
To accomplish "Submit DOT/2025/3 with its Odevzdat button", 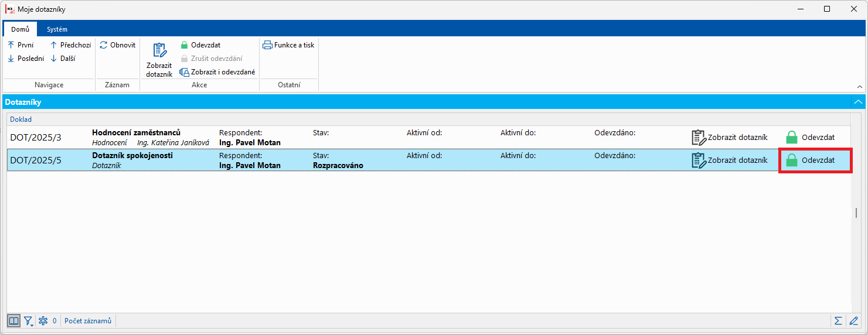I will (810, 138).
